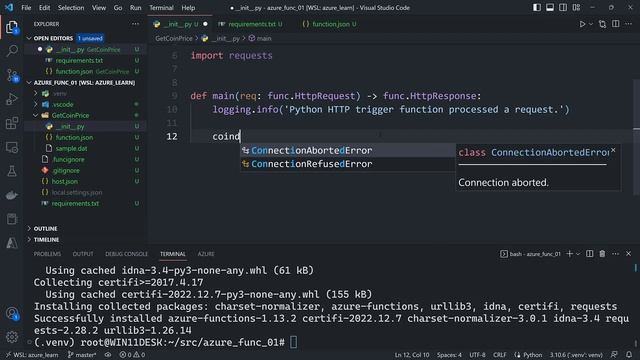Change CRLF end of line sequence
Image resolution: width=640 pixels, height=360 pixels.
(x=500, y=355)
